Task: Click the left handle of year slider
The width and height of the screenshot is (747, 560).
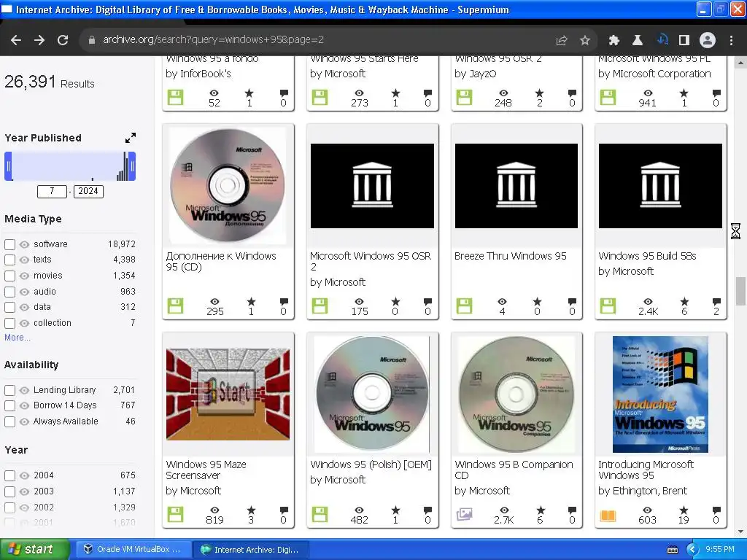Action: point(8,166)
